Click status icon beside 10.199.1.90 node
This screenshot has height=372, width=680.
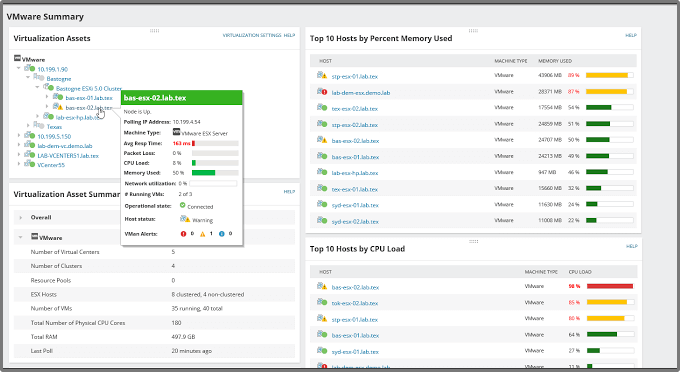point(29,68)
